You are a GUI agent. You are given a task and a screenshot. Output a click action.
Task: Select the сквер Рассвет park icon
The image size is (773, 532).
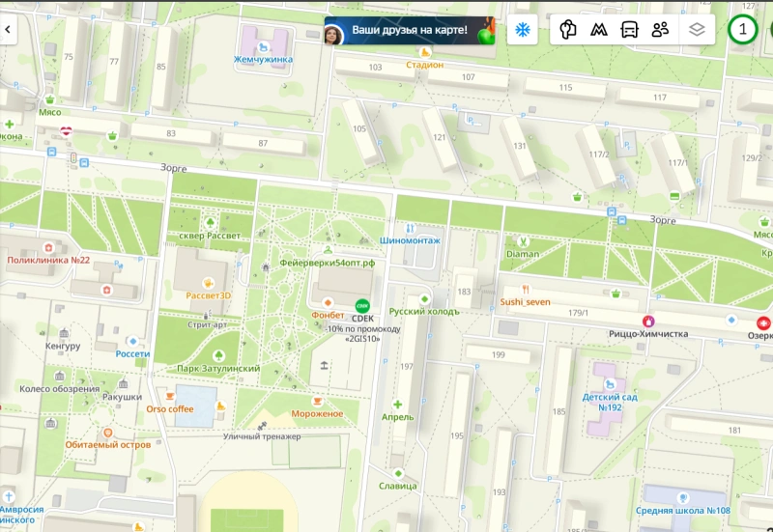pyautogui.click(x=210, y=223)
